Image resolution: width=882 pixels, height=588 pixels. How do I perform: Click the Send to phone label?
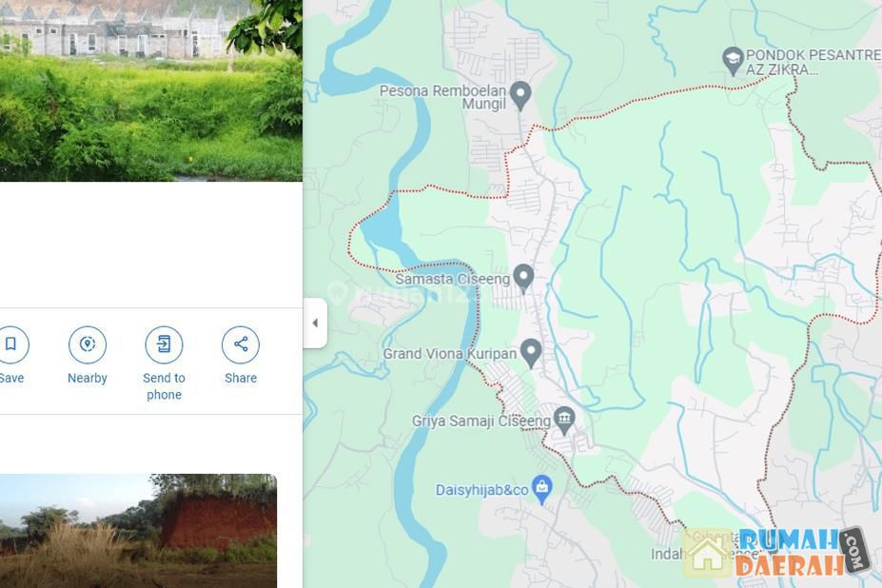click(x=164, y=386)
